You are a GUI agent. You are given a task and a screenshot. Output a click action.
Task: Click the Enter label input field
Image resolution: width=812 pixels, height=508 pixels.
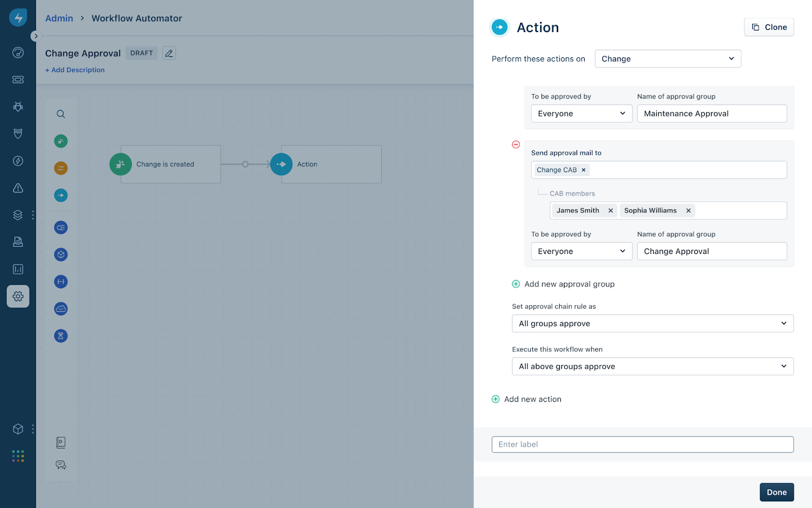pos(642,444)
